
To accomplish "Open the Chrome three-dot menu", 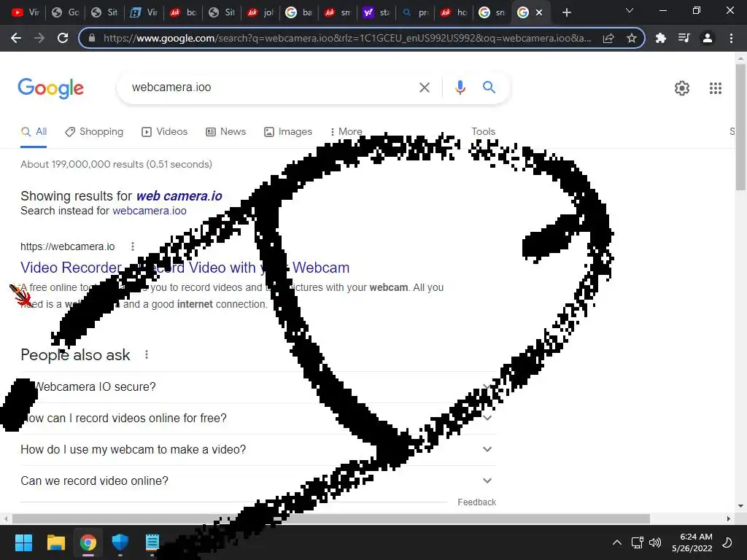I will click(x=731, y=38).
